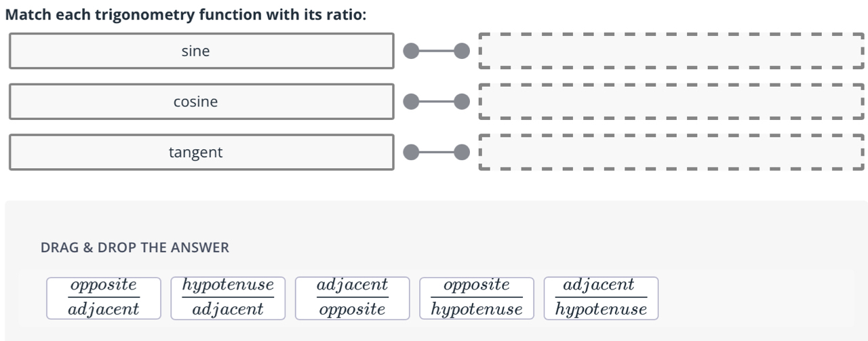Click the right connector dot on cosine row

pos(461,102)
